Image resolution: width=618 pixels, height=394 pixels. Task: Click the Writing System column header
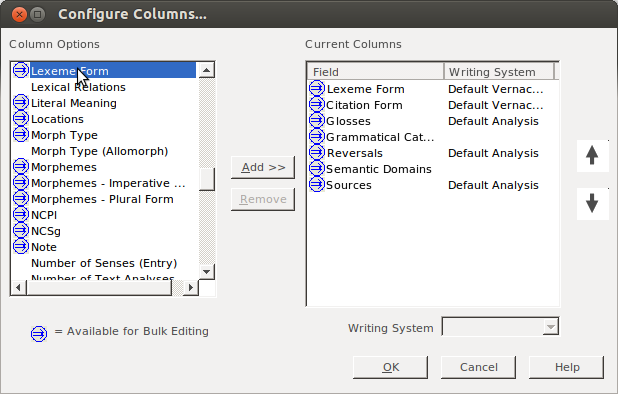coord(499,72)
